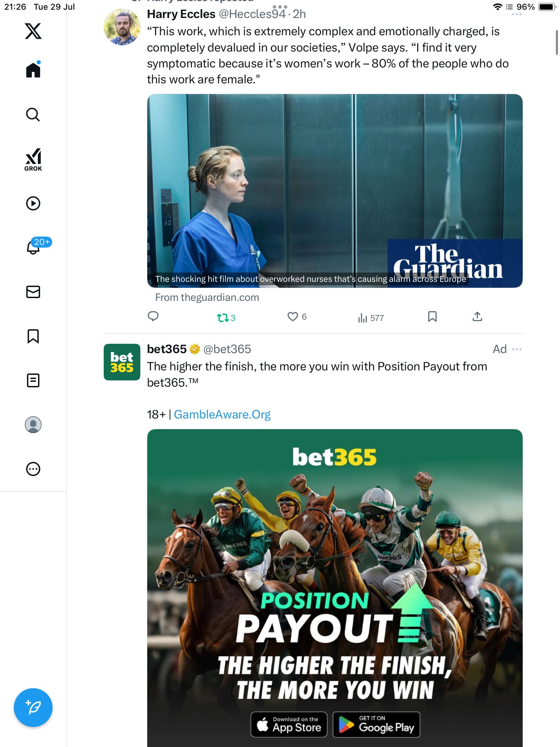Open the GambleAware.Org link

(x=222, y=414)
